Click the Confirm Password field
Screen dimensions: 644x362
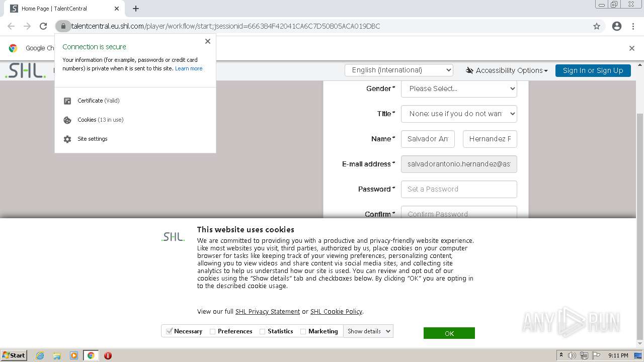459,213
